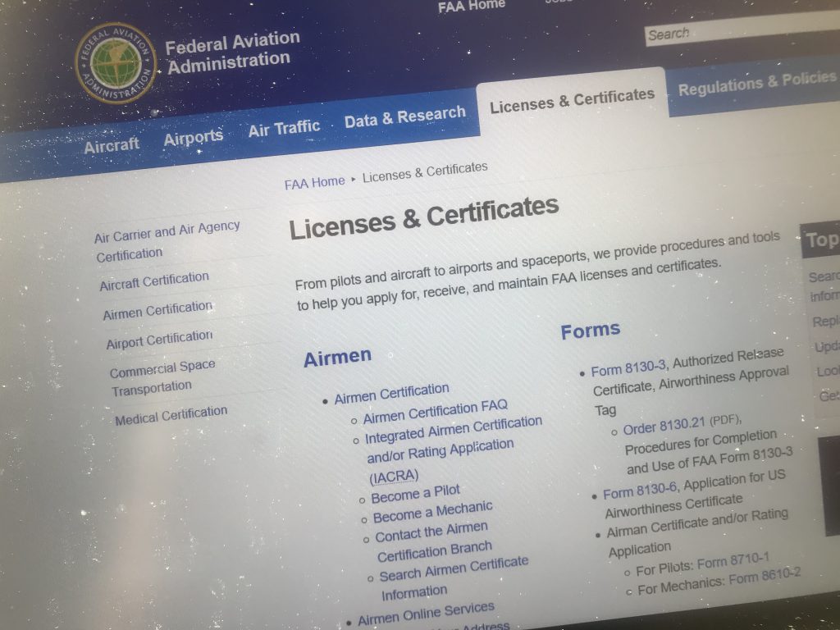
Task: Click the FAA Home breadcrumb link
Action: 314,183
